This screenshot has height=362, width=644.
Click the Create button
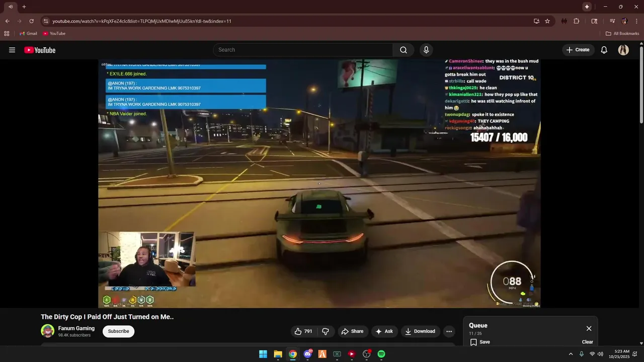click(x=578, y=50)
